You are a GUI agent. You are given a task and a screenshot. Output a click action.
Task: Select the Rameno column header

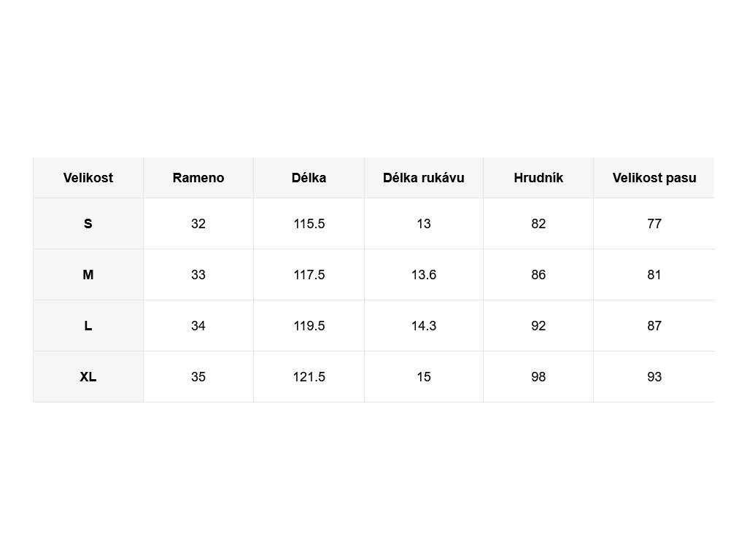pyautogui.click(x=198, y=178)
